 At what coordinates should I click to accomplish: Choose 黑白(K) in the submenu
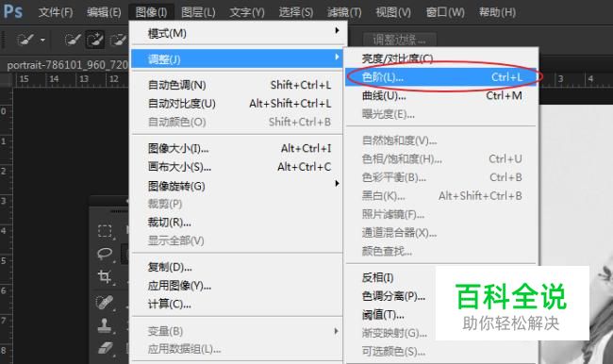pyautogui.click(x=441, y=195)
